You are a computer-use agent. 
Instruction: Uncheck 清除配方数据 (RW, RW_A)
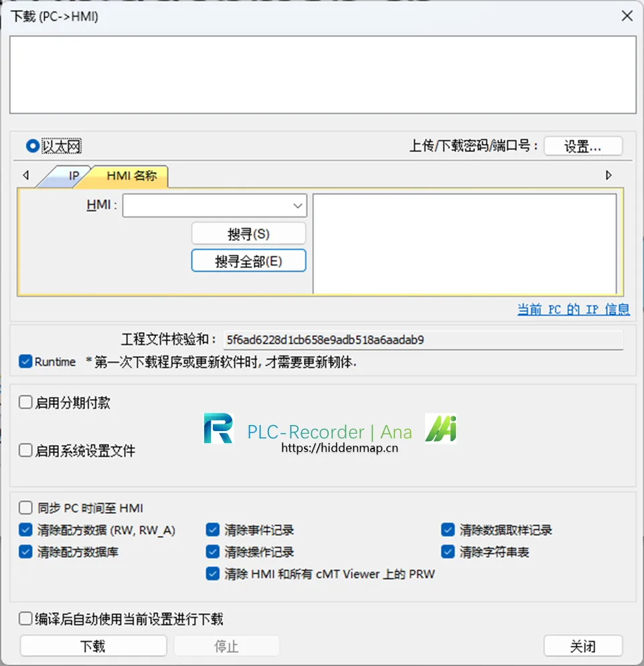[x=25, y=529]
